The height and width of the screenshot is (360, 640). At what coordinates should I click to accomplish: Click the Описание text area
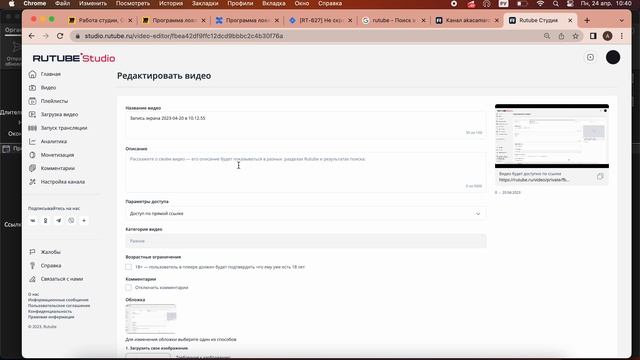tap(306, 172)
